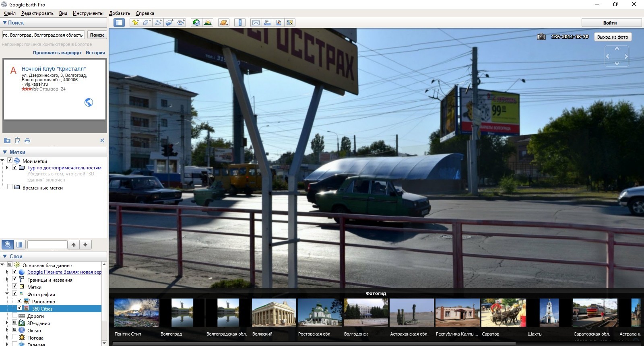Screen dimensions: 644x346
Task: Toggle the sidebar visibility button
Action: [x=119, y=23]
